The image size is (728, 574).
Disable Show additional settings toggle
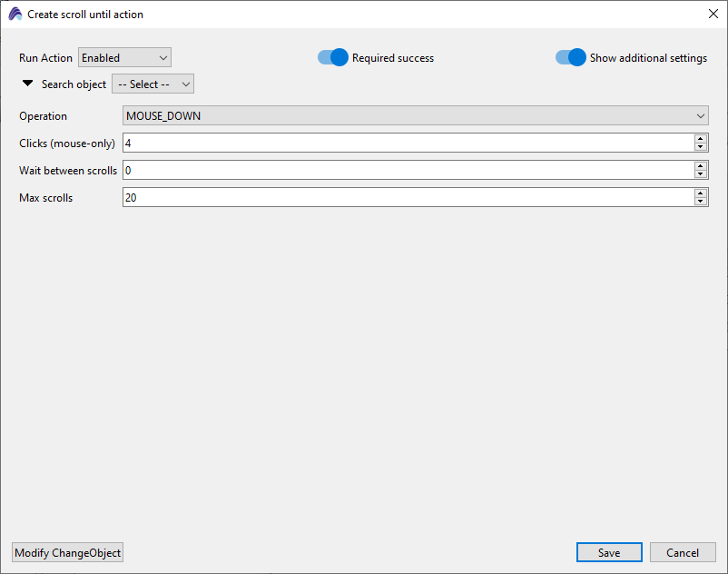(x=571, y=58)
